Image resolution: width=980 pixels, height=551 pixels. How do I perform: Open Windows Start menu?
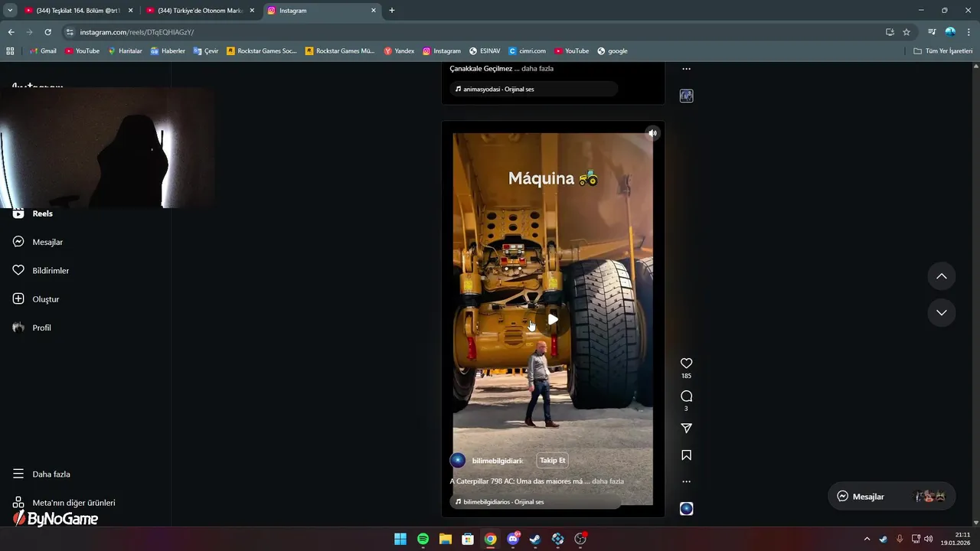coord(400,539)
